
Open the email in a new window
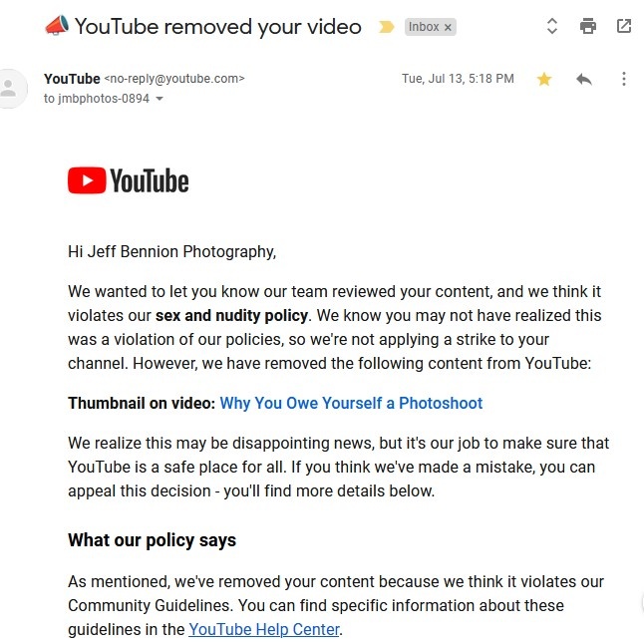(624, 26)
